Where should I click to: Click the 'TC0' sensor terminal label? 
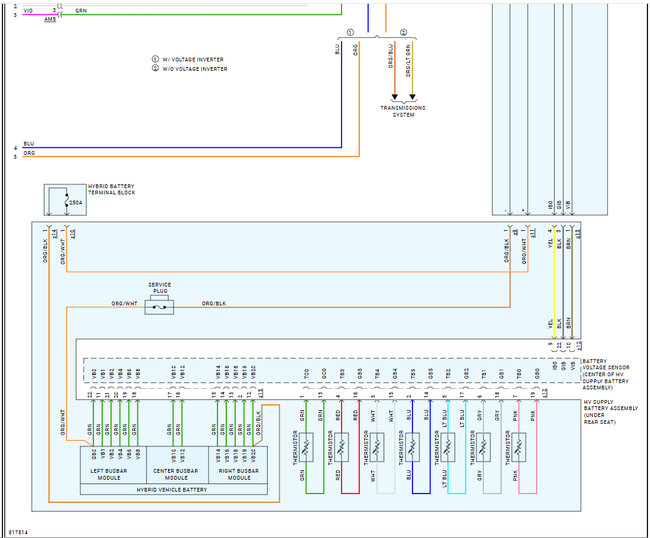coord(306,373)
